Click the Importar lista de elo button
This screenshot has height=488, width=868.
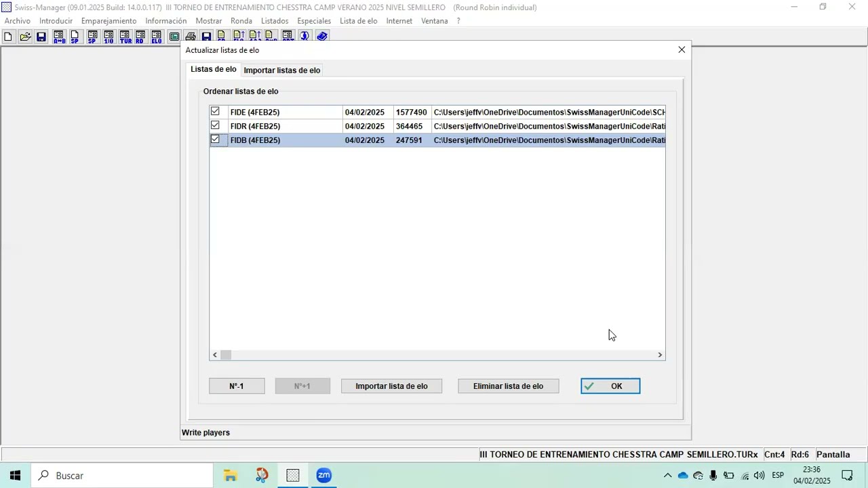391,386
